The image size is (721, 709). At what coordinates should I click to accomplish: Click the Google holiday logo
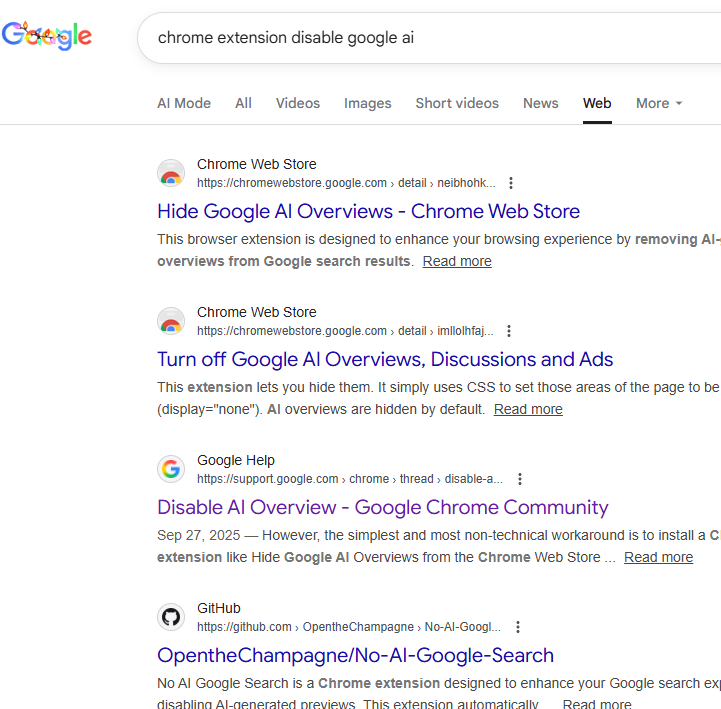47,36
